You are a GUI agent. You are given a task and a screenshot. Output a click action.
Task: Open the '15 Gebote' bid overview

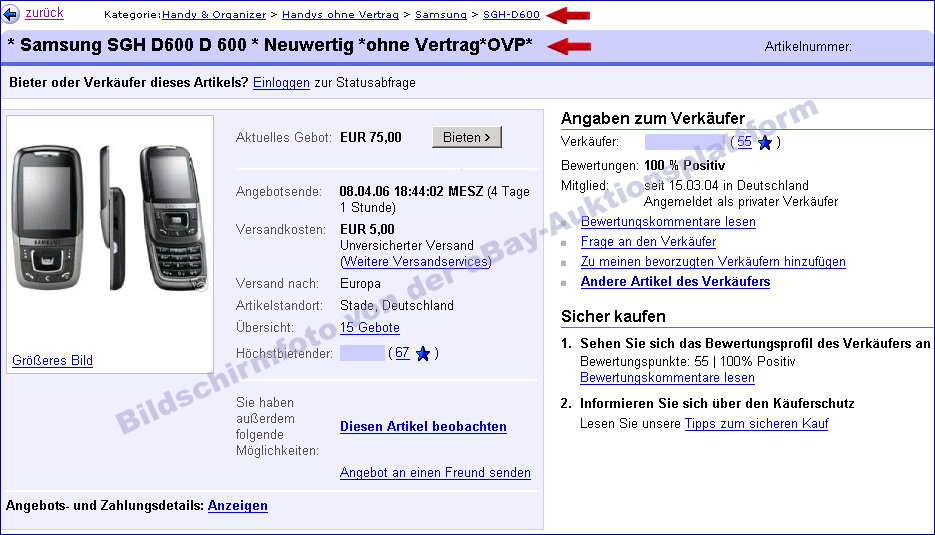tap(370, 327)
